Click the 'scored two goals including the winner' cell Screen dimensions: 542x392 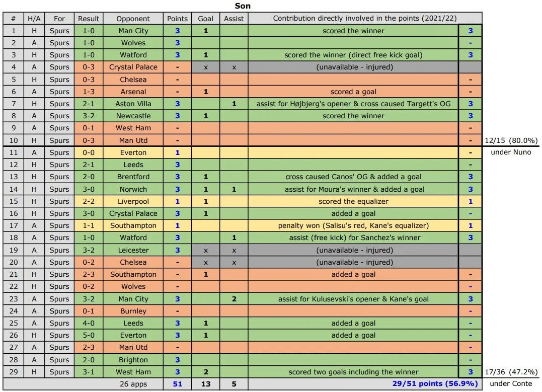[x=353, y=372]
